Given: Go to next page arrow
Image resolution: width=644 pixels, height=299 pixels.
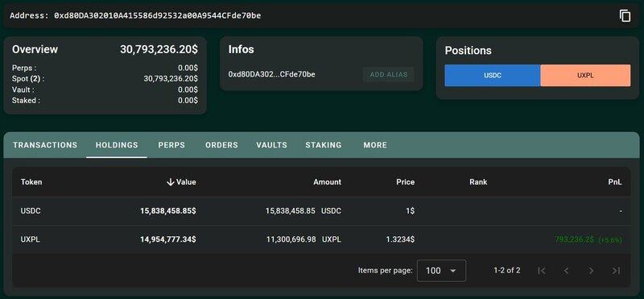Looking at the screenshot, I should pos(591,271).
